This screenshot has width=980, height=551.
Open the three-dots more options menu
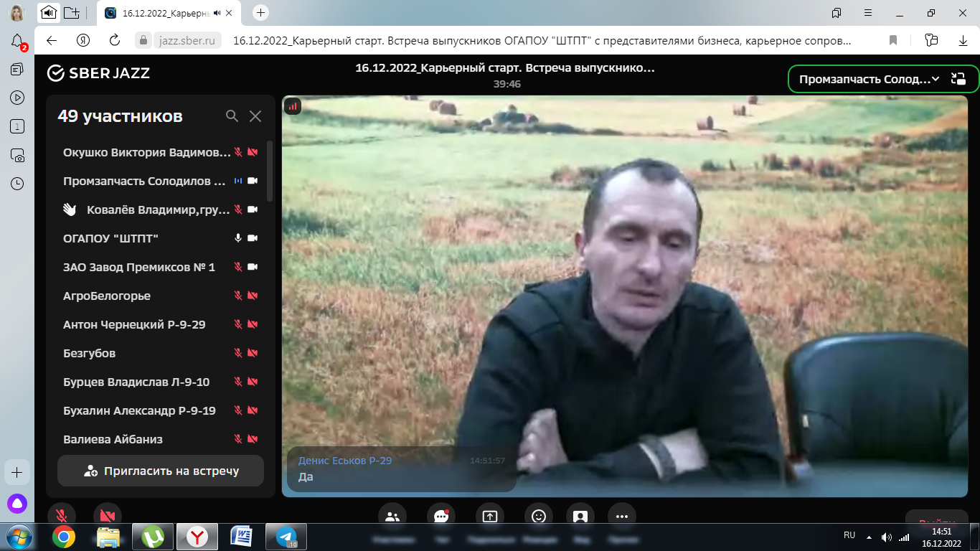point(621,516)
